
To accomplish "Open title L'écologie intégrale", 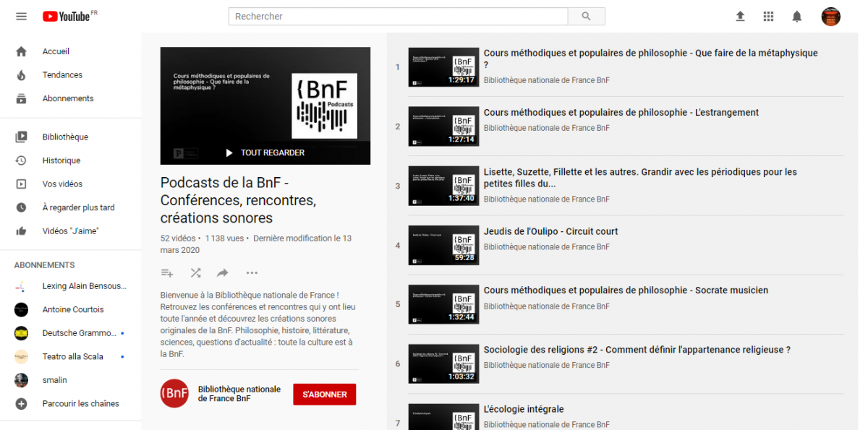I will click(524, 409).
